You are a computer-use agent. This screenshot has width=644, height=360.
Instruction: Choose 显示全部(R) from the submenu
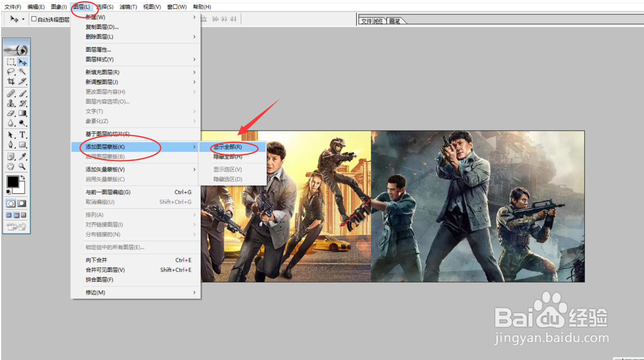coord(233,147)
